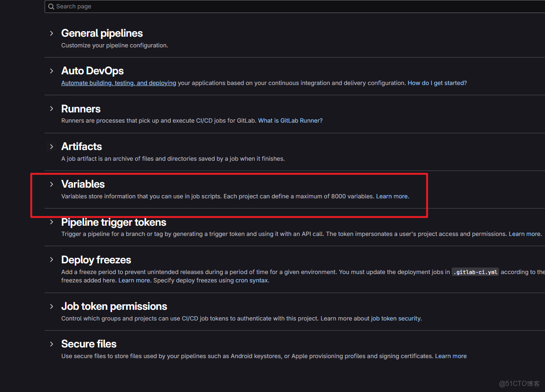Expand the Variables section

coord(51,184)
